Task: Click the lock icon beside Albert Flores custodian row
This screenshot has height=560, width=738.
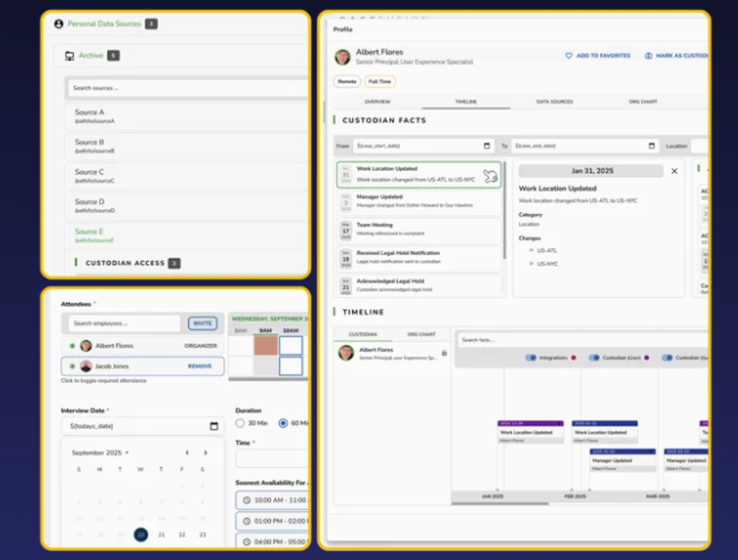Action: (444, 353)
